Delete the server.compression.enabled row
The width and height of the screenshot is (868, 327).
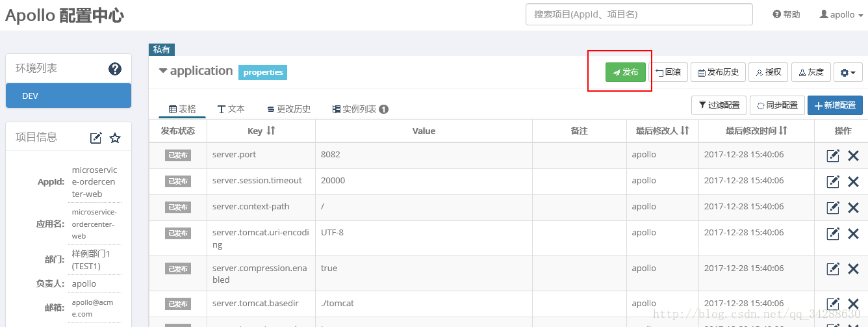(853, 268)
